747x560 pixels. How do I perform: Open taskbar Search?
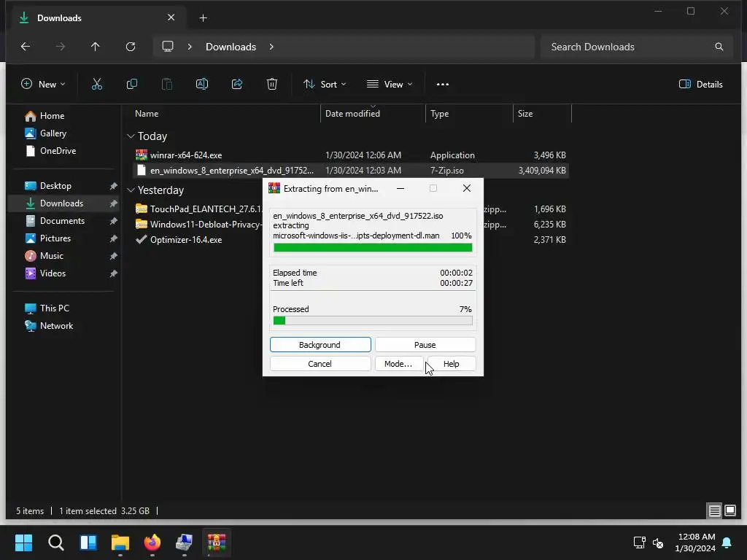pyautogui.click(x=55, y=542)
